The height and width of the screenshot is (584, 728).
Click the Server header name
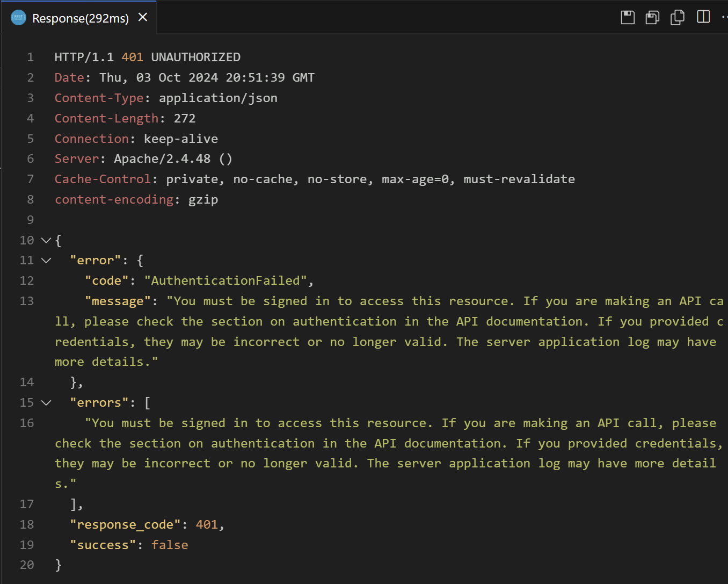[77, 158]
